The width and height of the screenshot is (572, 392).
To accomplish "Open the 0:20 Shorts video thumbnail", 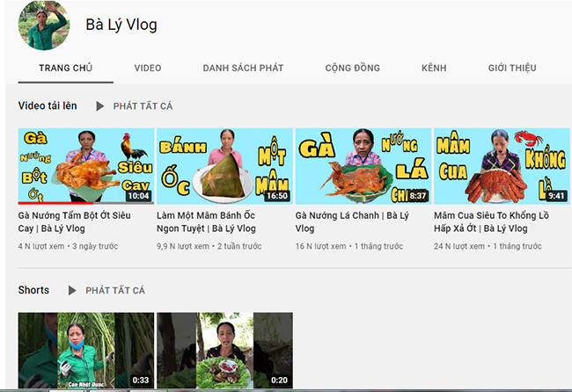I will 224,351.
